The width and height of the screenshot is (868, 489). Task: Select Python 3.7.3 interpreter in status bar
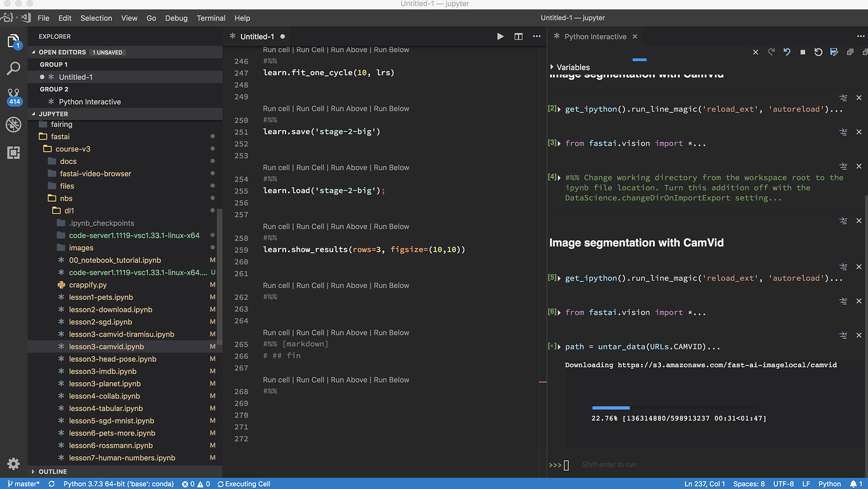click(x=118, y=484)
